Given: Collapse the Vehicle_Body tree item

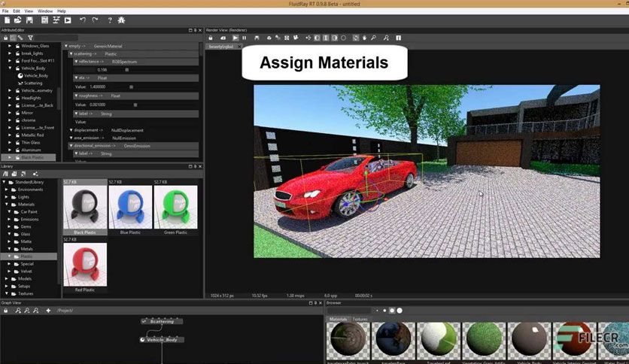Looking at the screenshot, I should coord(10,68).
